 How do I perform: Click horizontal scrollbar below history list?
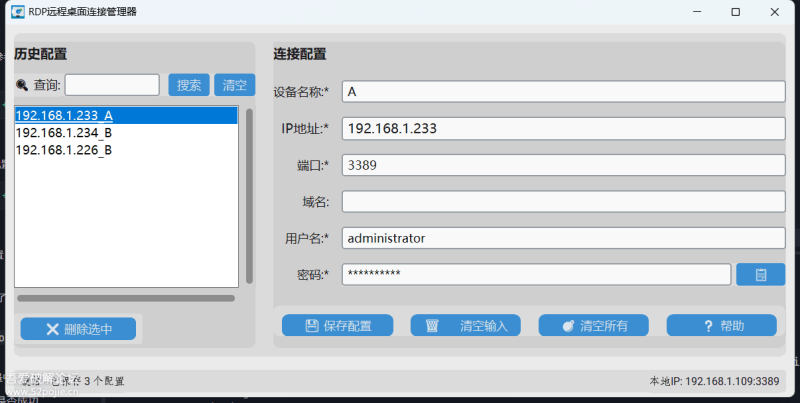[x=126, y=298]
